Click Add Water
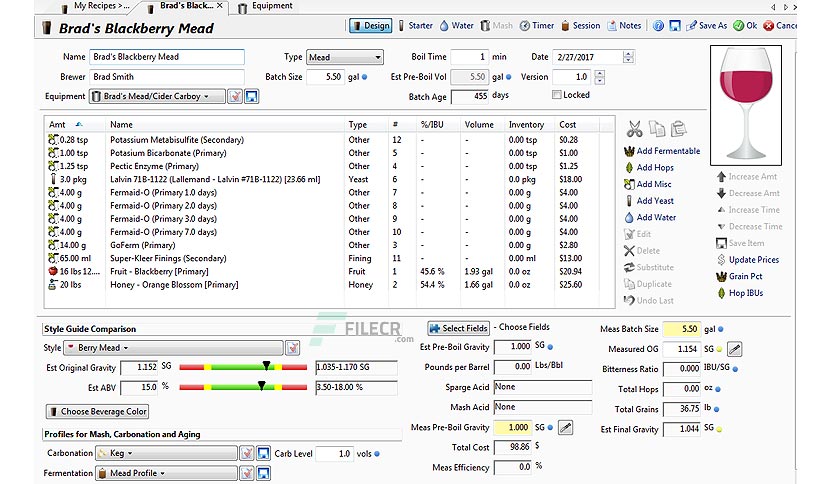Image resolution: width=836 pixels, height=484 pixels. (649, 217)
